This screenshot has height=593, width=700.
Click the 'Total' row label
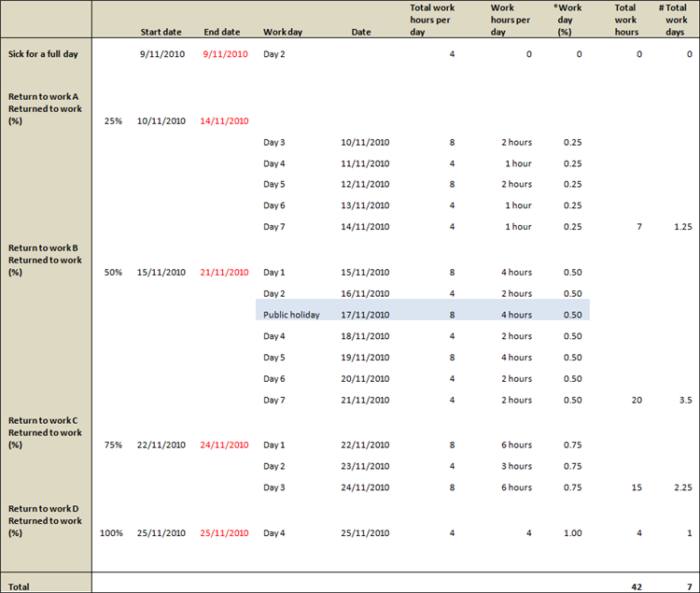(19, 586)
